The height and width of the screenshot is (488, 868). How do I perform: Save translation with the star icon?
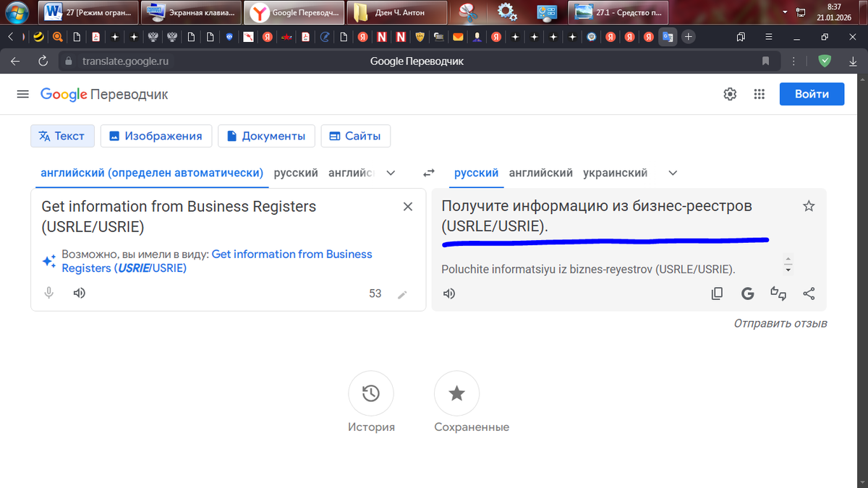click(x=809, y=207)
